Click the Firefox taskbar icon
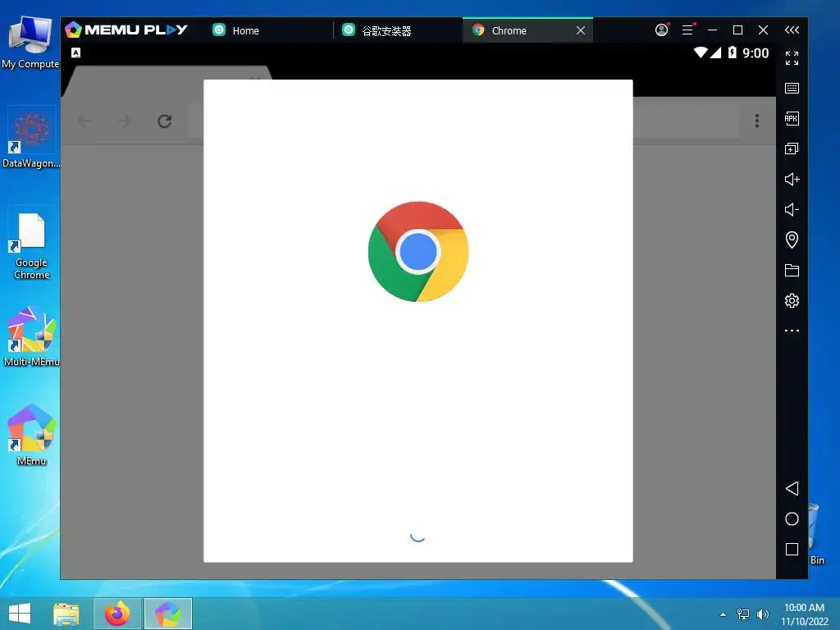This screenshot has width=840, height=630. pos(117,614)
